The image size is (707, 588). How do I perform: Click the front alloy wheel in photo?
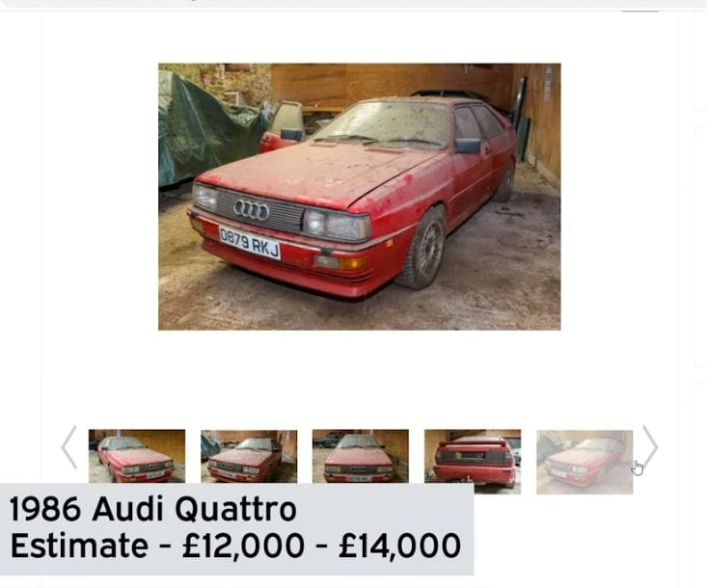tap(422, 249)
